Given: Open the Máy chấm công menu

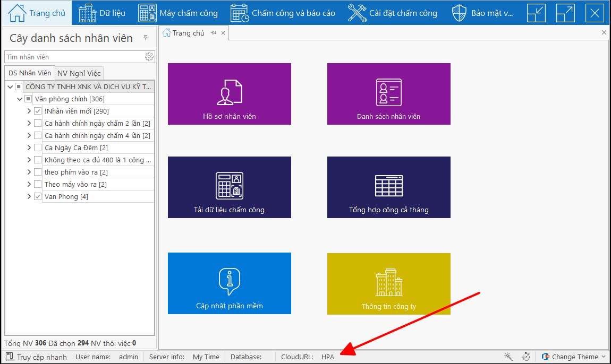Looking at the screenshot, I should pos(178,13).
